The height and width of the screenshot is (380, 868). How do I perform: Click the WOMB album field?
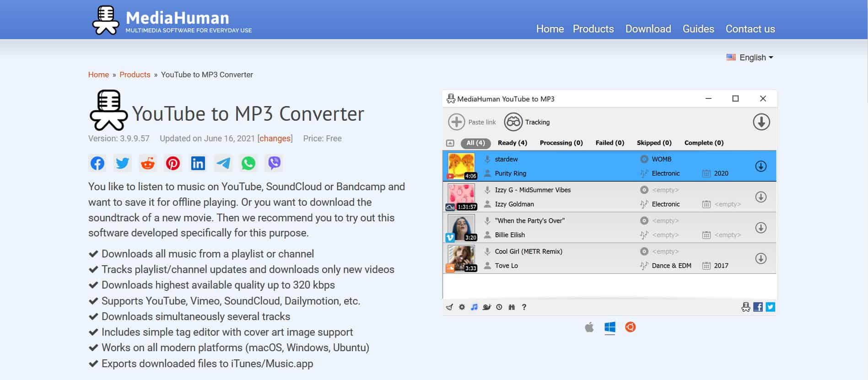tap(662, 159)
